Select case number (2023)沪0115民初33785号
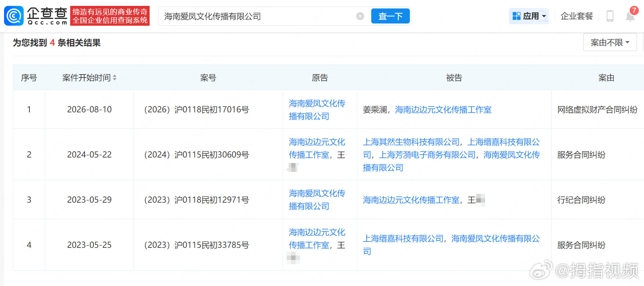This screenshot has width=644, height=286. pyautogui.click(x=197, y=245)
